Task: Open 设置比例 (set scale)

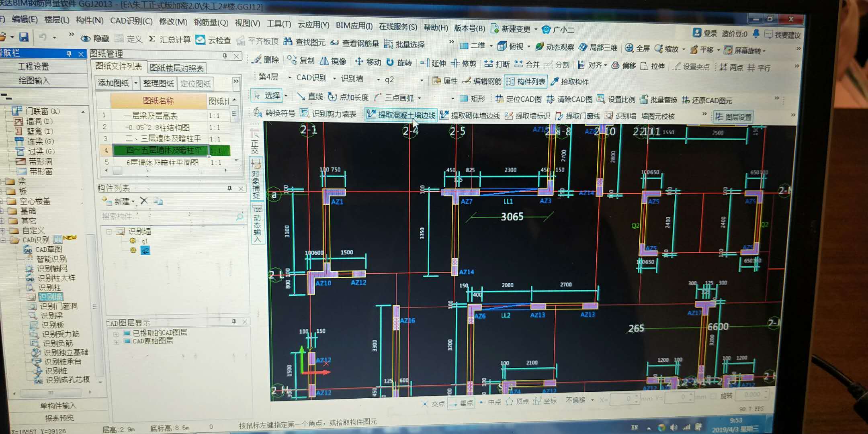Action: click(x=616, y=100)
